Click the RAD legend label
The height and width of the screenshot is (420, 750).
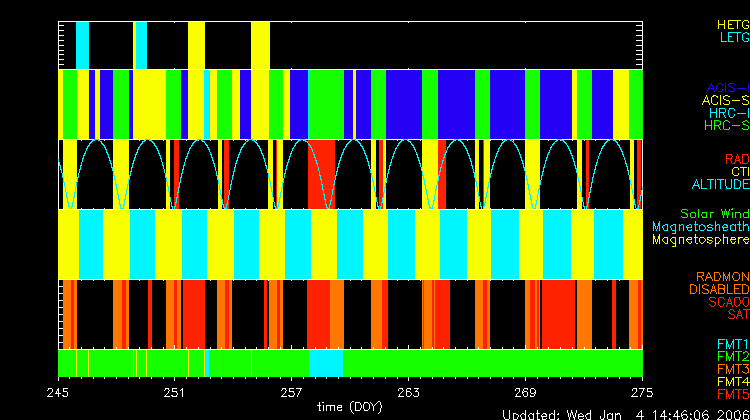point(736,158)
